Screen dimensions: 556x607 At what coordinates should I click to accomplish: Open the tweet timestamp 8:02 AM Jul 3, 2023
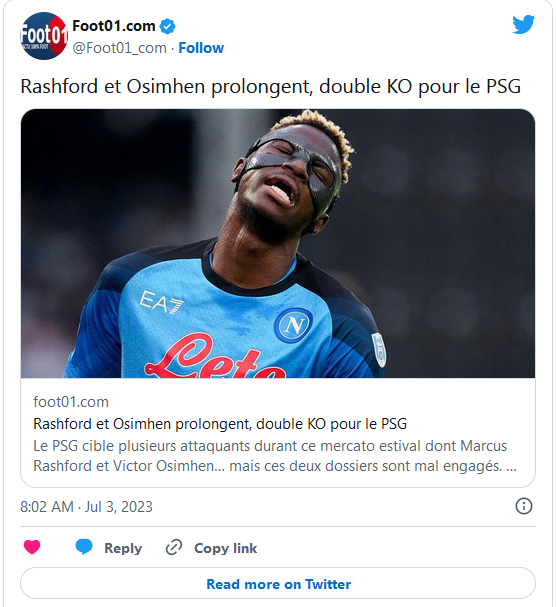point(86,507)
